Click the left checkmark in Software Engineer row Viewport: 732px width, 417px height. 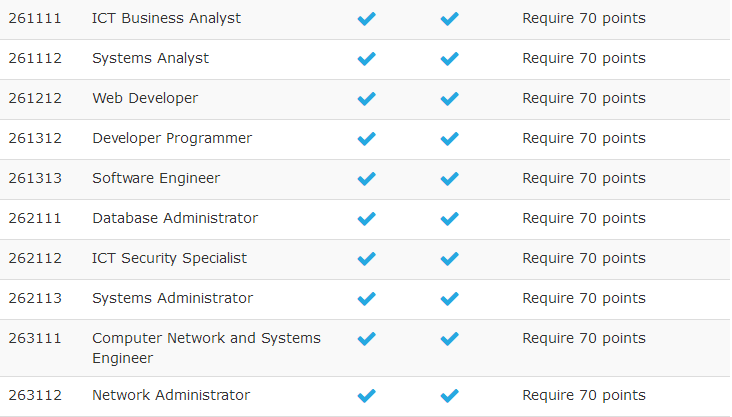pos(366,179)
